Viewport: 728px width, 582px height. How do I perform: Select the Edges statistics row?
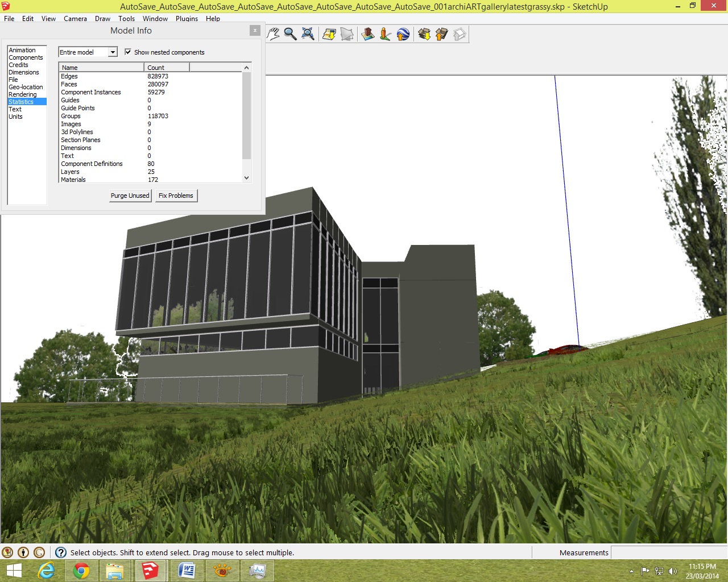pos(151,76)
